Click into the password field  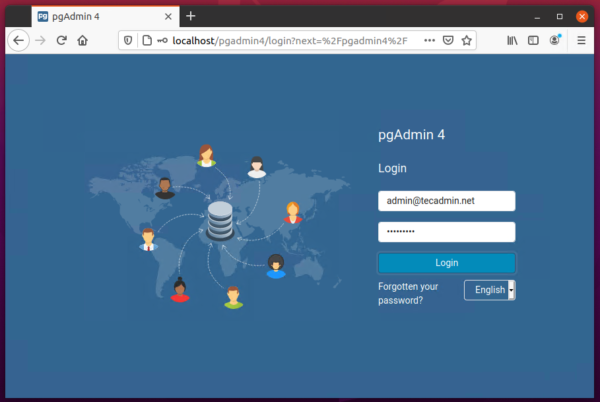click(x=446, y=232)
